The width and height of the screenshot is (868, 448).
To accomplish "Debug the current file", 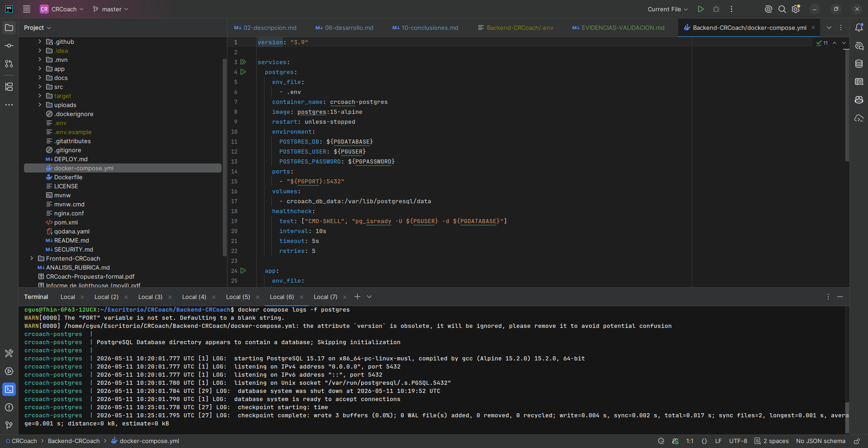I will click(x=716, y=9).
